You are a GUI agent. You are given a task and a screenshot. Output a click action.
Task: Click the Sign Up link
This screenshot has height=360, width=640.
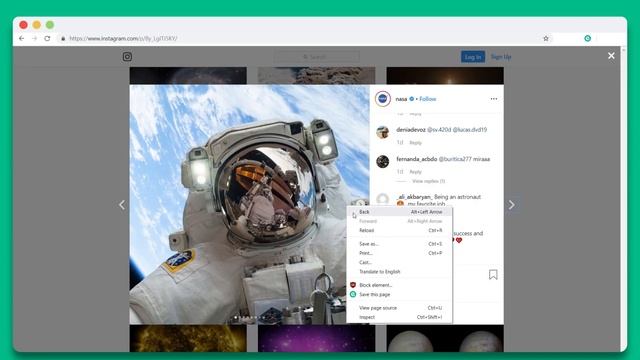[501, 57]
